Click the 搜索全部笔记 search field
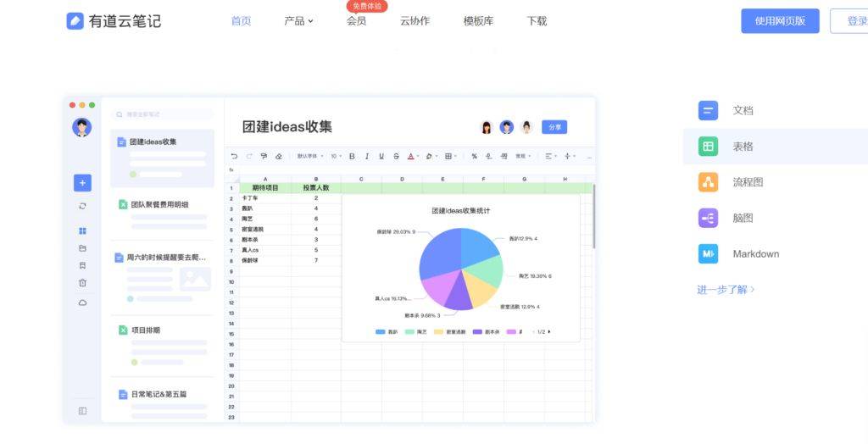 [x=162, y=114]
